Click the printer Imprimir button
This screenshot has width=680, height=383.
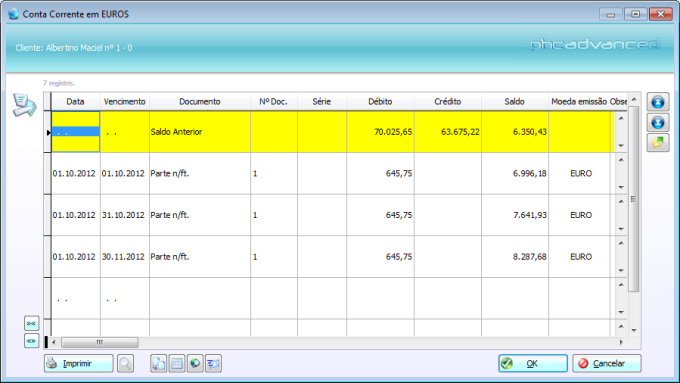[78, 363]
